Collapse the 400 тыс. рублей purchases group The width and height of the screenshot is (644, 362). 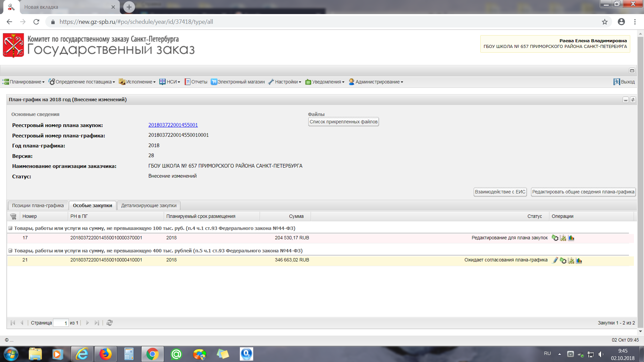click(x=10, y=251)
